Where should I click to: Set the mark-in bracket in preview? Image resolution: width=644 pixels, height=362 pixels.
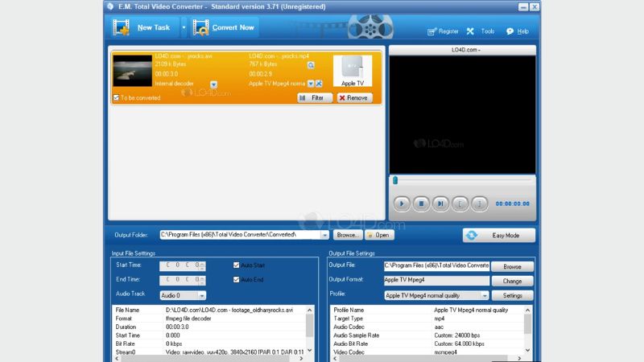[460, 204]
